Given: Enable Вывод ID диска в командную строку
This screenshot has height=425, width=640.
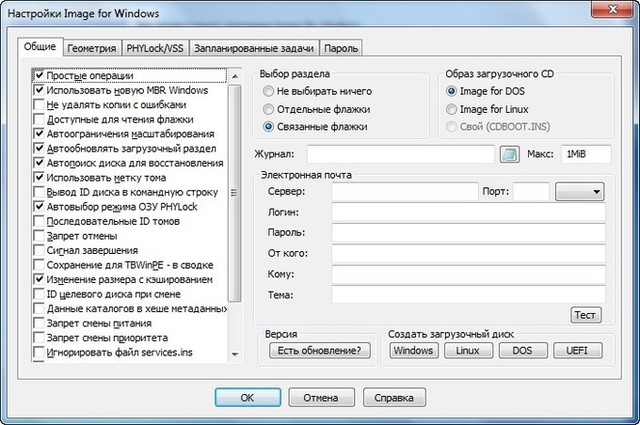Looking at the screenshot, I should tap(39, 192).
